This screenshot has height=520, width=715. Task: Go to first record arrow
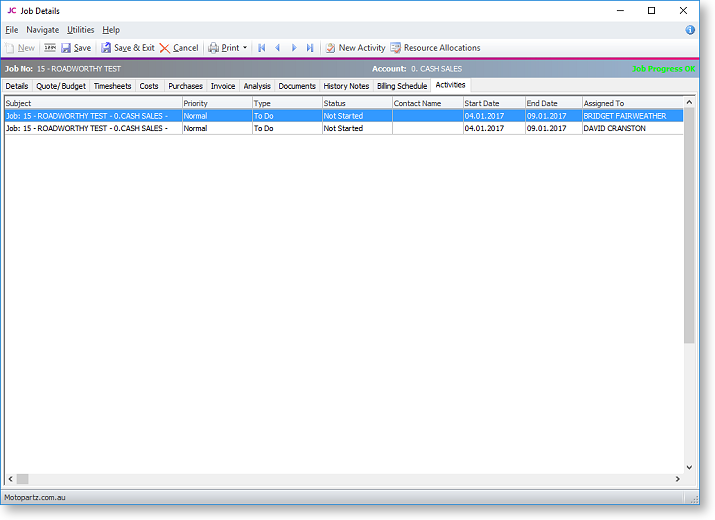(x=261, y=48)
